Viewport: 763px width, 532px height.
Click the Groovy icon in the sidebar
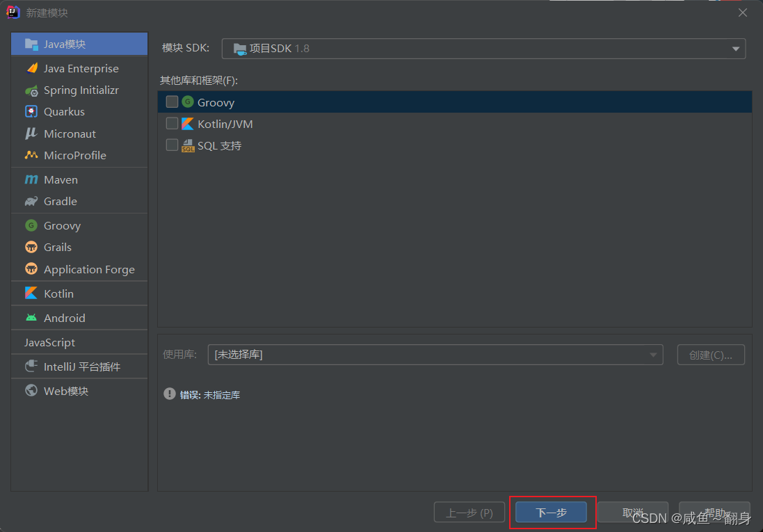pyautogui.click(x=31, y=225)
